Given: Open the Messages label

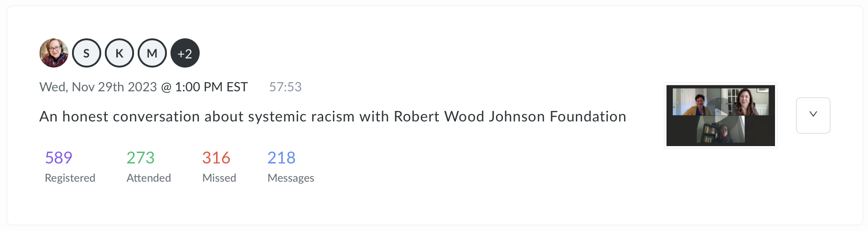Looking at the screenshot, I should point(290,178).
